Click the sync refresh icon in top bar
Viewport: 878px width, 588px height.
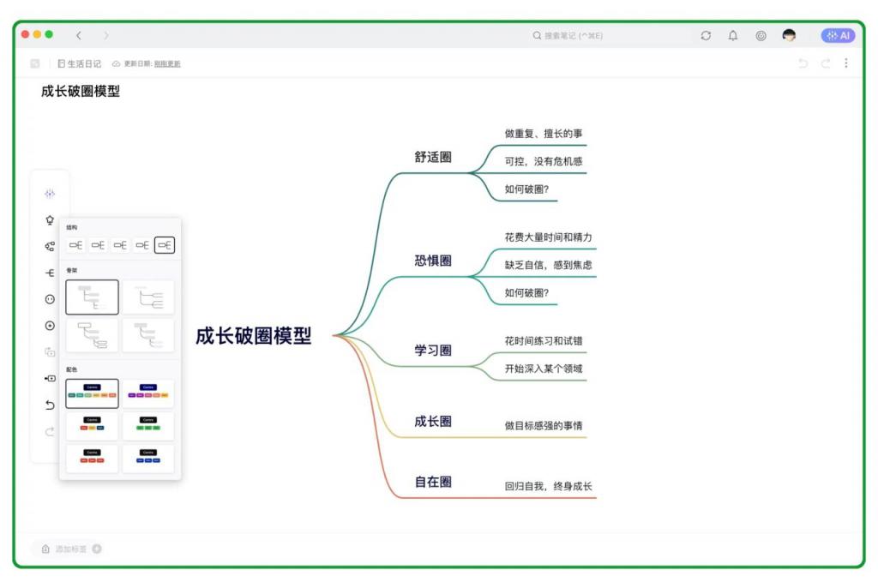[x=706, y=35]
